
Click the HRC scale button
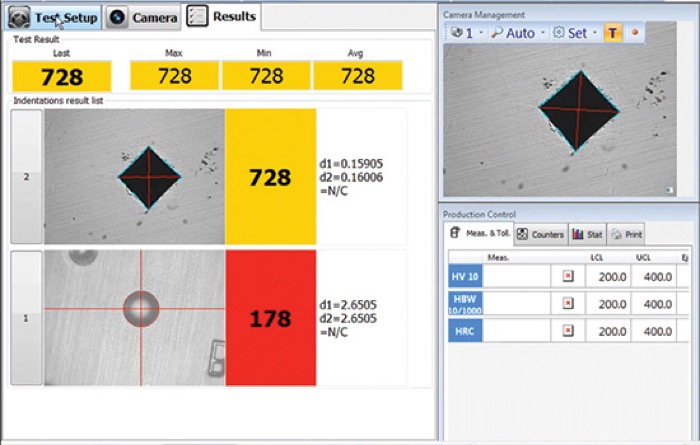(465, 329)
